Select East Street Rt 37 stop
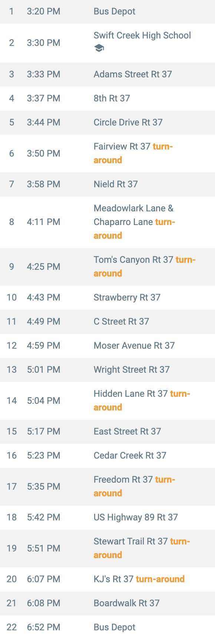The width and height of the screenshot is (215, 644). pyautogui.click(x=107, y=432)
